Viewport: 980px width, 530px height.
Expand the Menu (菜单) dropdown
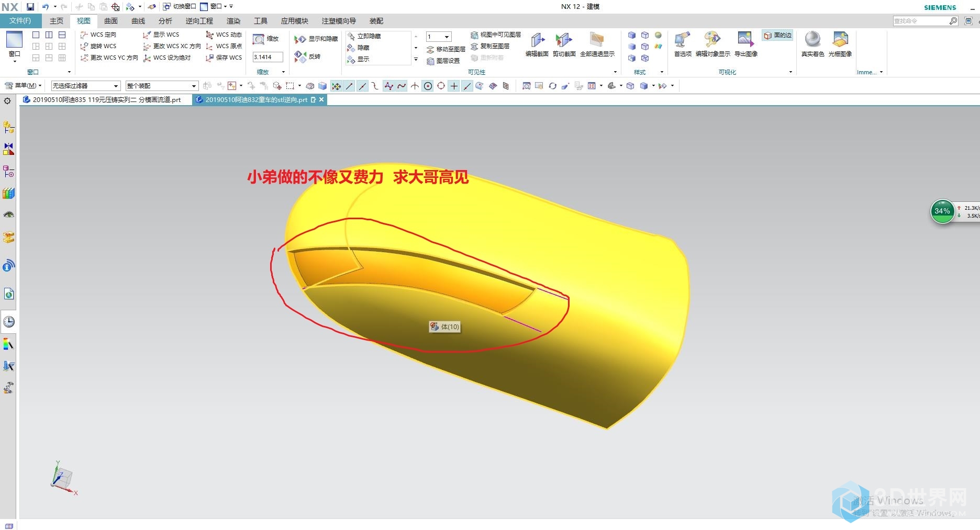pyautogui.click(x=23, y=85)
